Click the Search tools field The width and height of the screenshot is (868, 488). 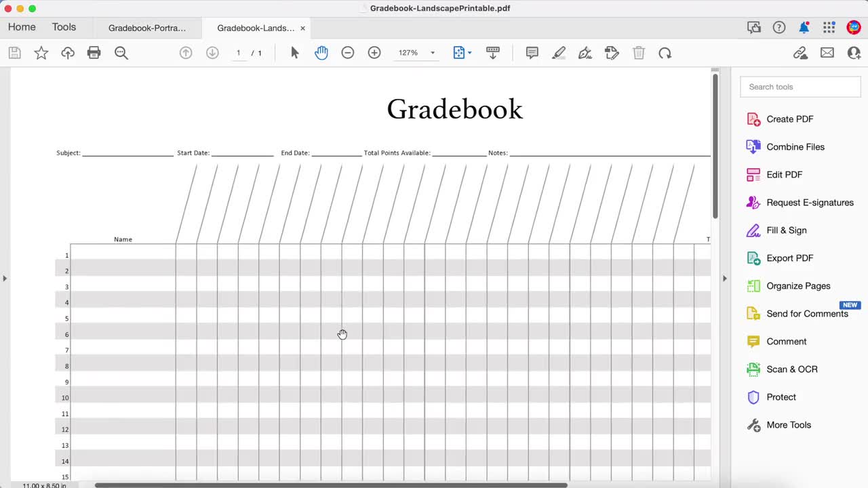[x=800, y=87]
